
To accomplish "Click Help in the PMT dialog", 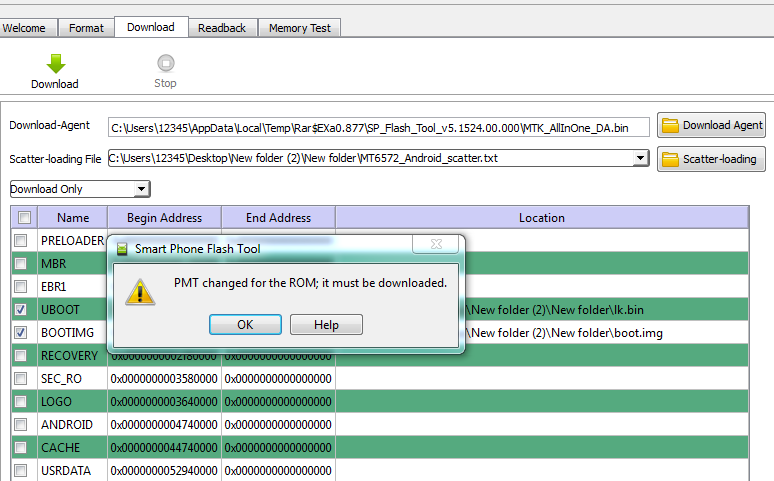I will (326, 324).
